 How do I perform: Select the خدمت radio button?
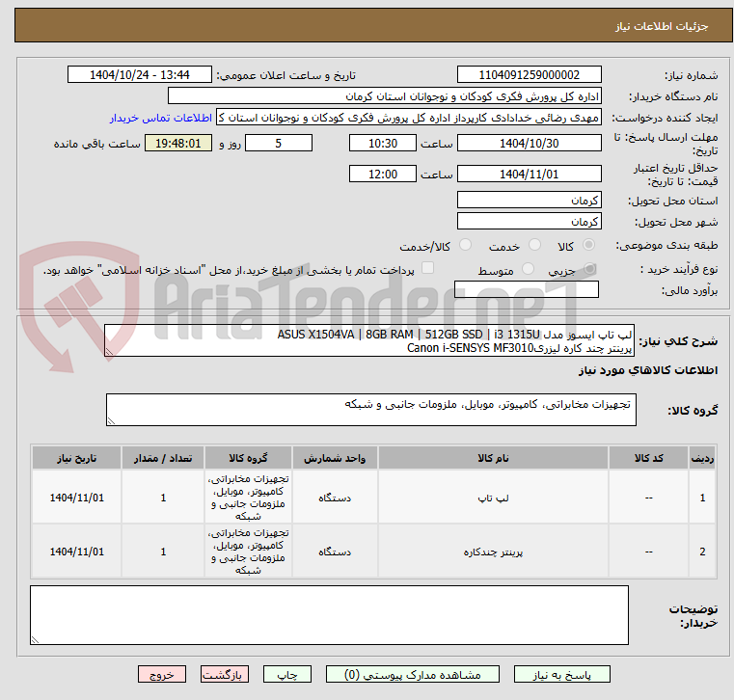pos(534,245)
